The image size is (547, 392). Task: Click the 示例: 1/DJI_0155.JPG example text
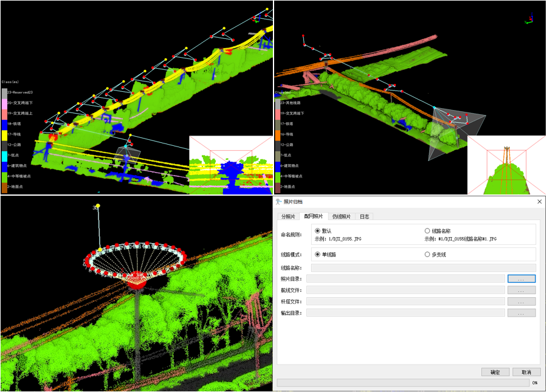[338, 239]
